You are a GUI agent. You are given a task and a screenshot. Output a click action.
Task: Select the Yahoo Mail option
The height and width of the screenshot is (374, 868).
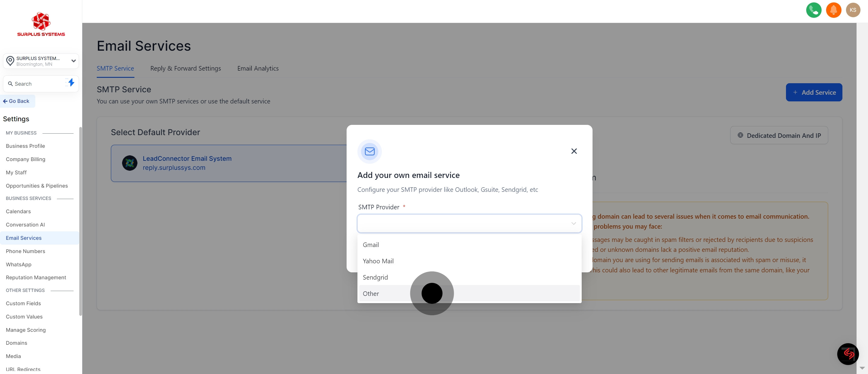pyautogui.click(x=378, y=261)
